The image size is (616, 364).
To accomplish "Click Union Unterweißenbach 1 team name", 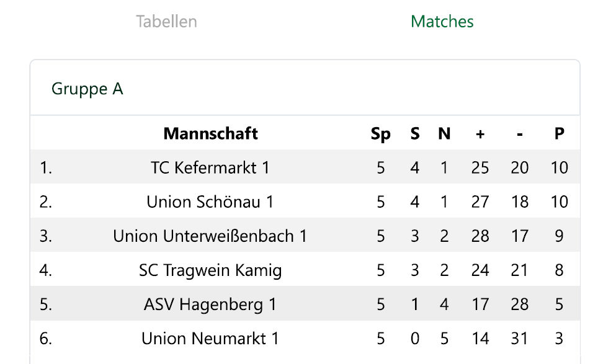I will coord(210,236).
